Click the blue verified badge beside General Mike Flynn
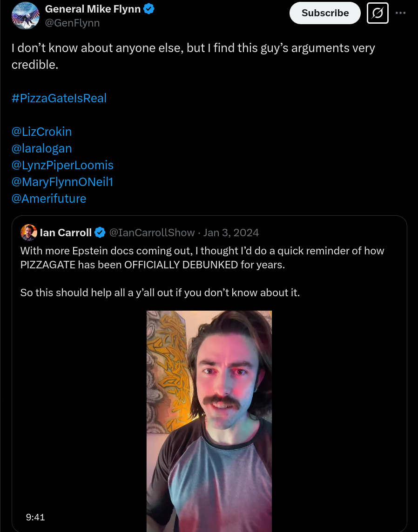 (149, 9)
